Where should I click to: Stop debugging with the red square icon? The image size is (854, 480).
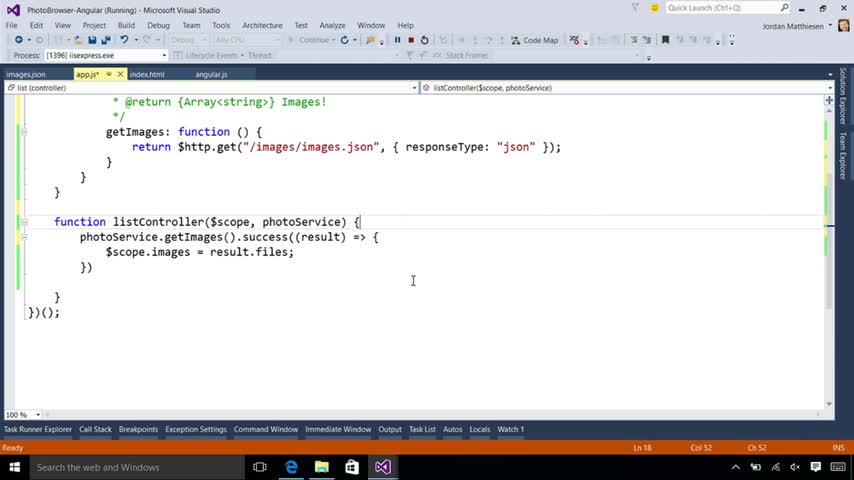tap(411, 40)
